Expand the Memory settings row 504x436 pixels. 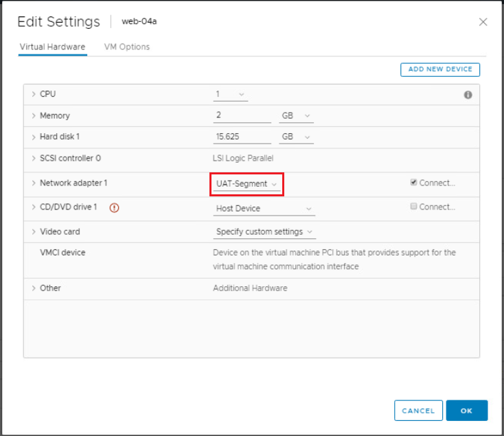click(34, 115)
